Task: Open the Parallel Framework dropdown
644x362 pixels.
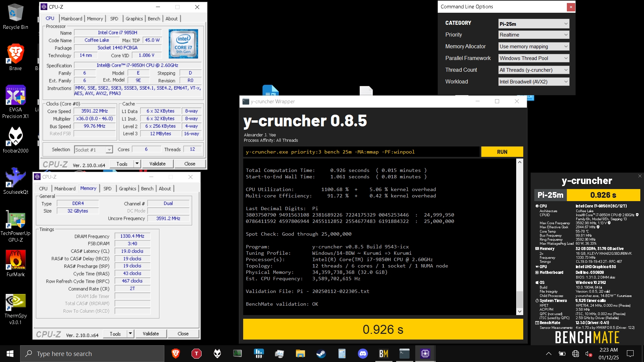Action: point(534,58)
